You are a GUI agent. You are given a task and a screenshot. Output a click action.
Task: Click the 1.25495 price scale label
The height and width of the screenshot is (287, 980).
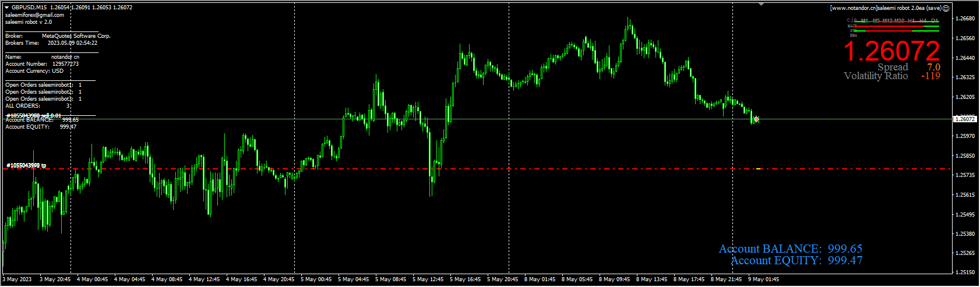point(965,215)
